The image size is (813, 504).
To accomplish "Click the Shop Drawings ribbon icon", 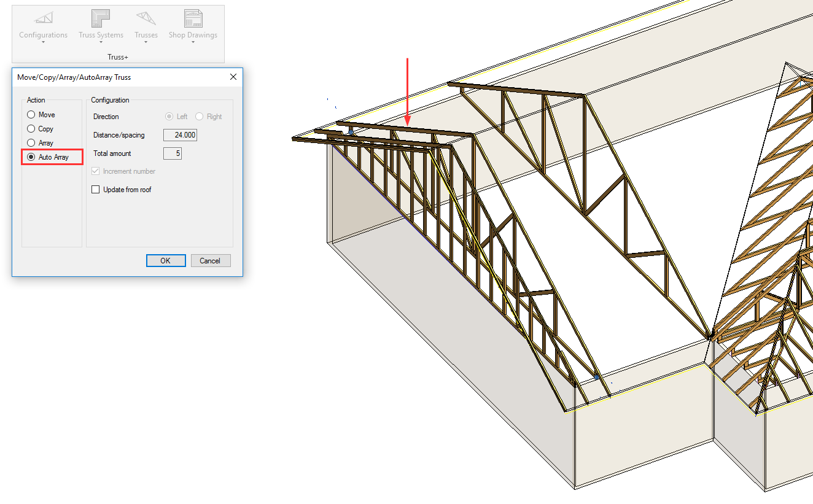I will tap(193, 18).
